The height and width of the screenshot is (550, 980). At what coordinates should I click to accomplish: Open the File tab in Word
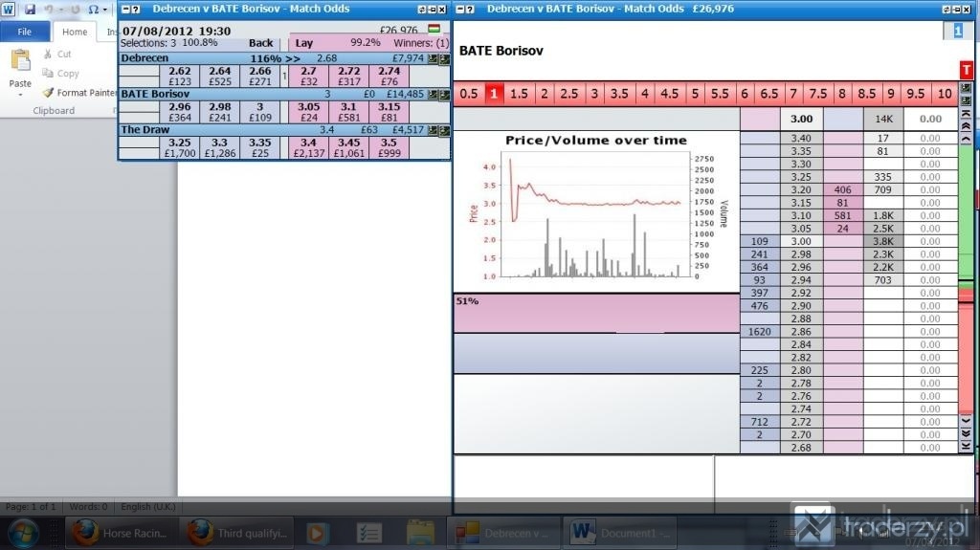click(x=24, y=32)
